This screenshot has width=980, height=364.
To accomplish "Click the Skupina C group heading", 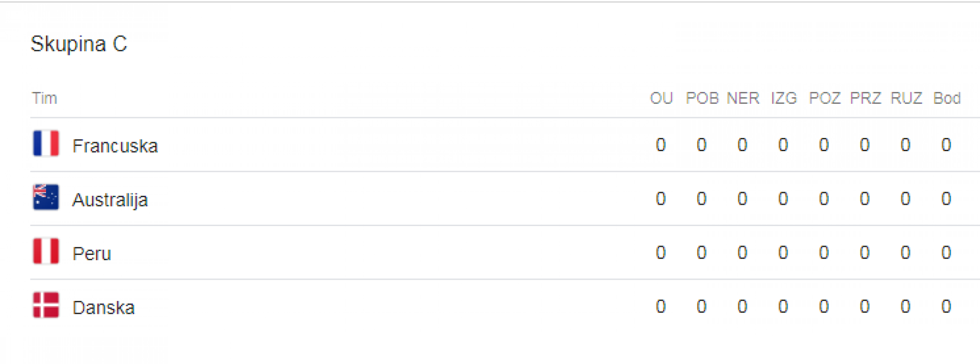I will [x=79, y=44].
